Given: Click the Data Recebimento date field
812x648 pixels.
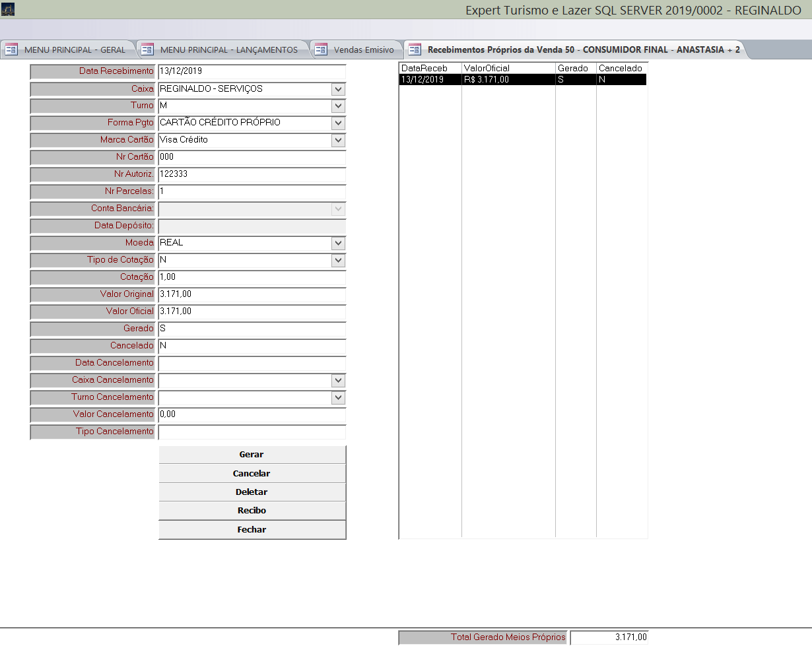Looking at the screenshot, I should tap(251, 72).
